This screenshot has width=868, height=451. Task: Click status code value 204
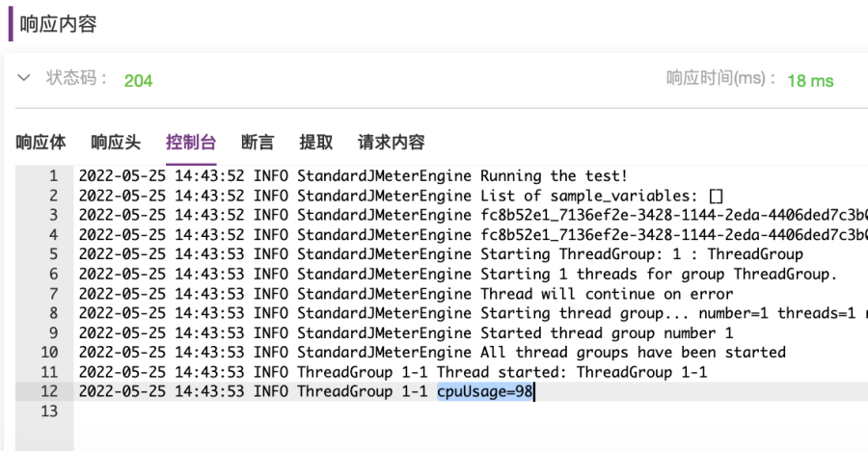[138, 81]
